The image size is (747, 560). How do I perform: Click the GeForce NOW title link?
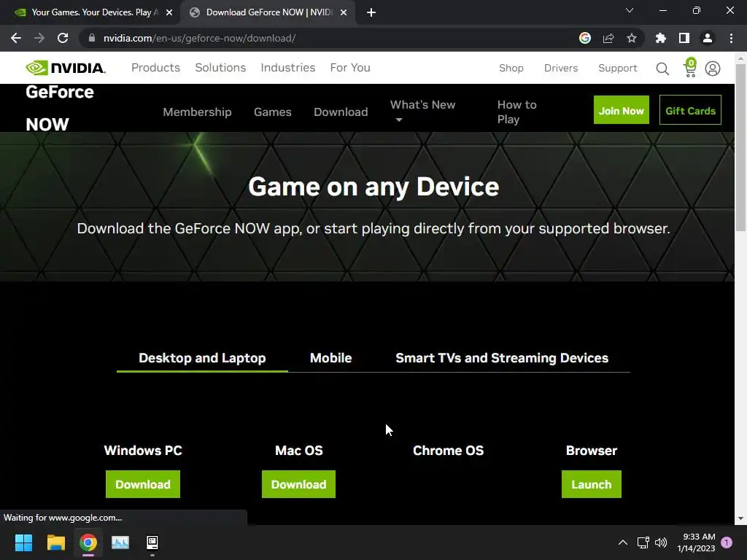coord(60,108)
